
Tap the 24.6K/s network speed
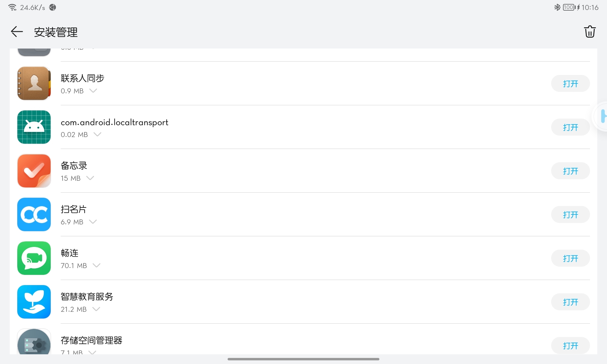pyautogui.click(x=32, y=7)
